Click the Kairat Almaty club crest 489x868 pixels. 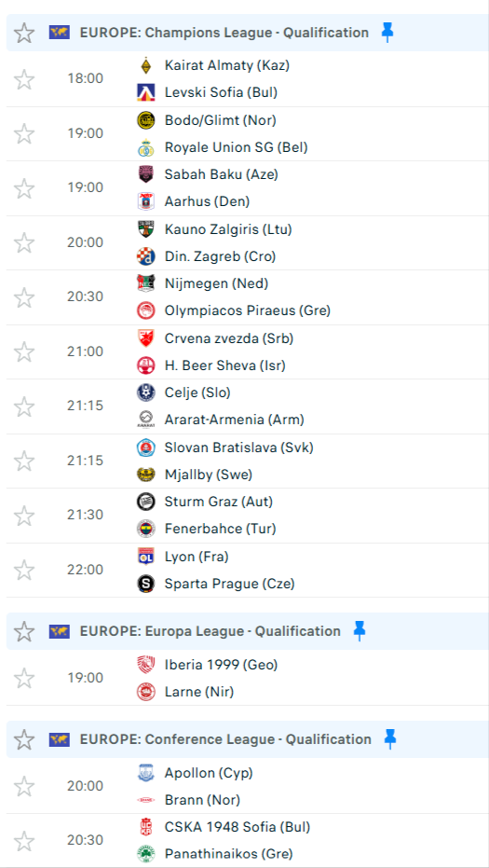tap(146, 66)
